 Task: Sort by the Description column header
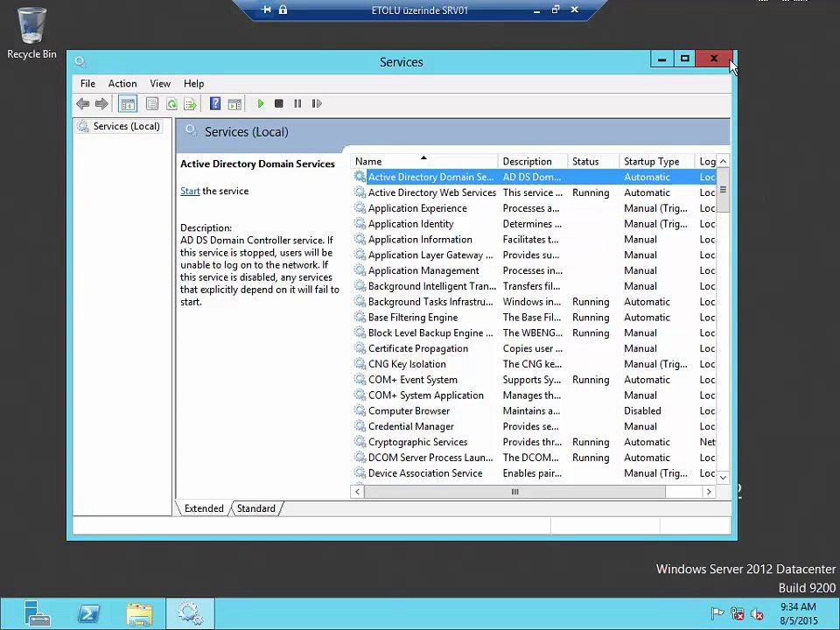coord(533,161)
